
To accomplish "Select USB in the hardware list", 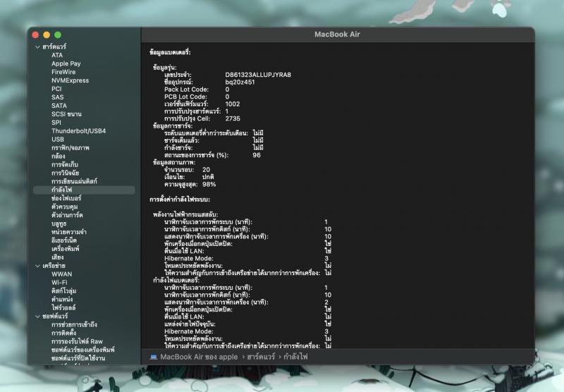I will click(x=58, y=139).
